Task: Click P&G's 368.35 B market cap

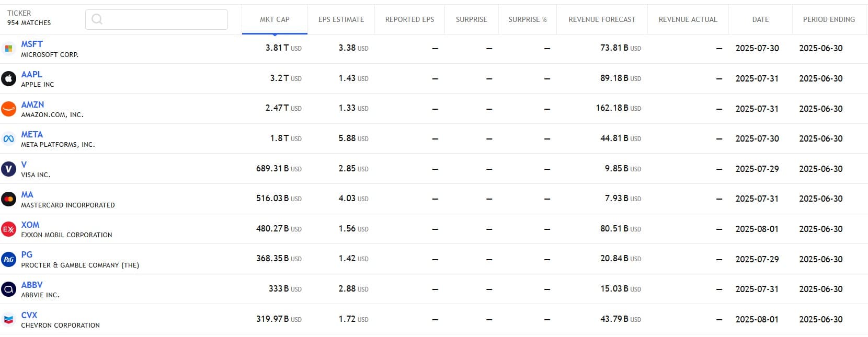Action: click(279, 259)
